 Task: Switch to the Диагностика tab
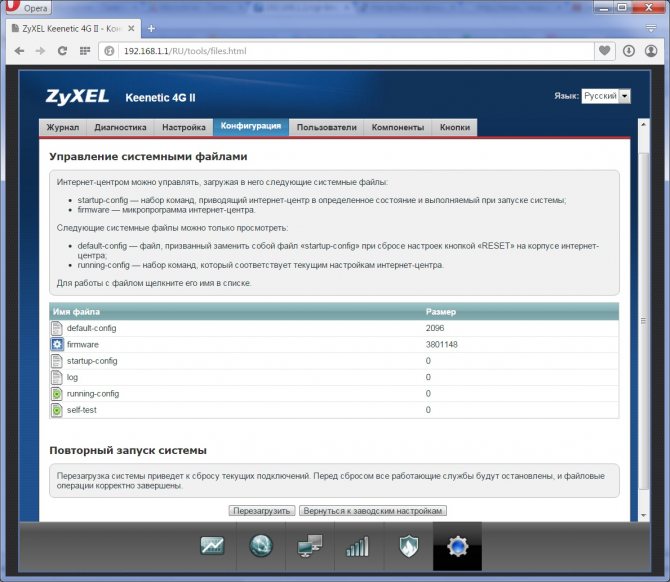click(x=120, y=127)
